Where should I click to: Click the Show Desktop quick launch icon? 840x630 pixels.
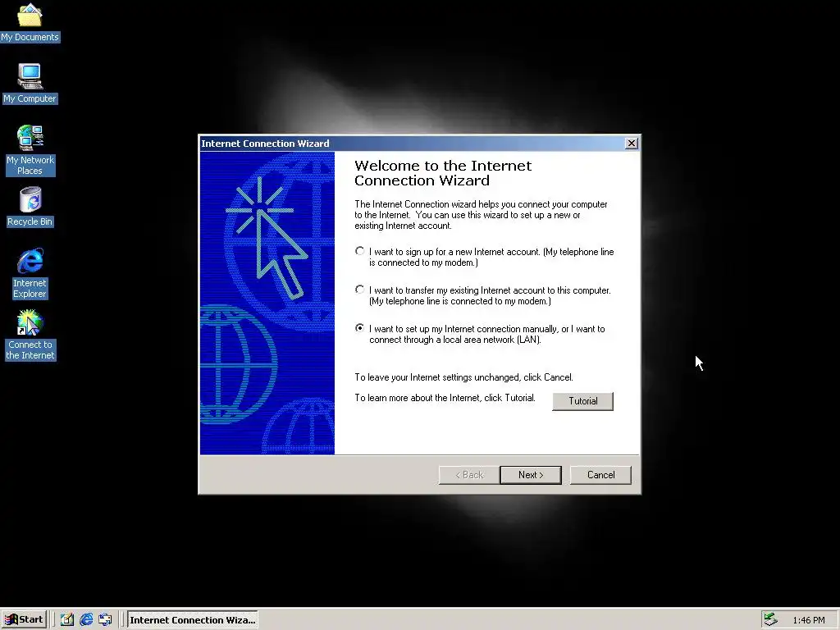(x=67, y=619)
